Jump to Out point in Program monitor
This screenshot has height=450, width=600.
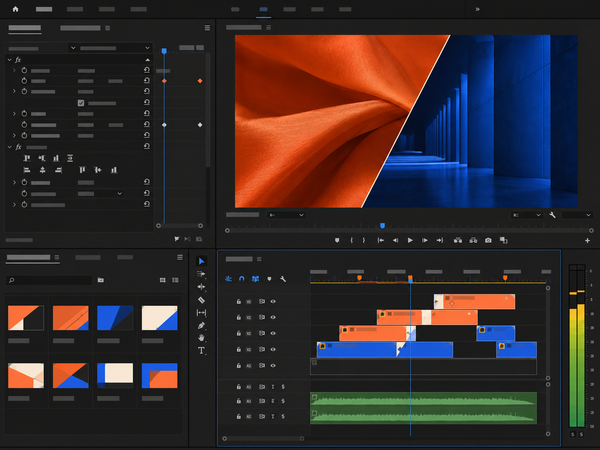pos(440,240)
